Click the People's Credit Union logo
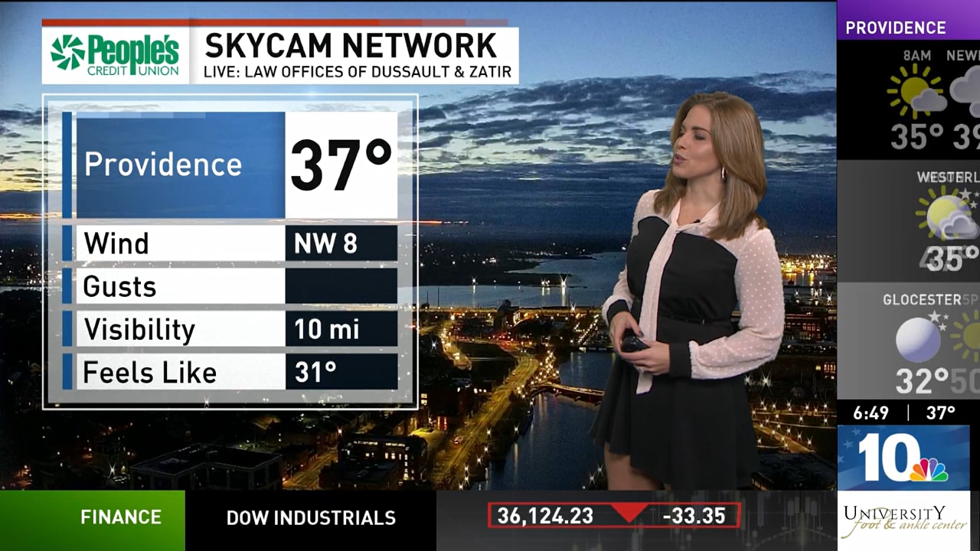980x551 pixels. point(115,55)
